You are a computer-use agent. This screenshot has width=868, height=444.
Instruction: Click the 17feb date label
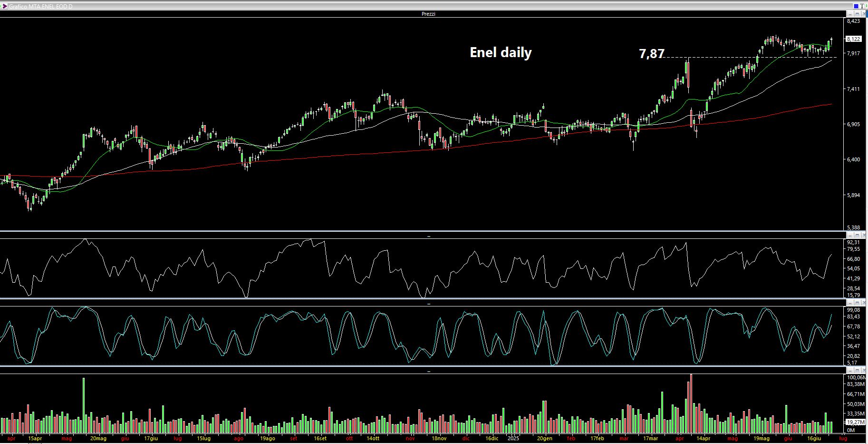(597, 439)
